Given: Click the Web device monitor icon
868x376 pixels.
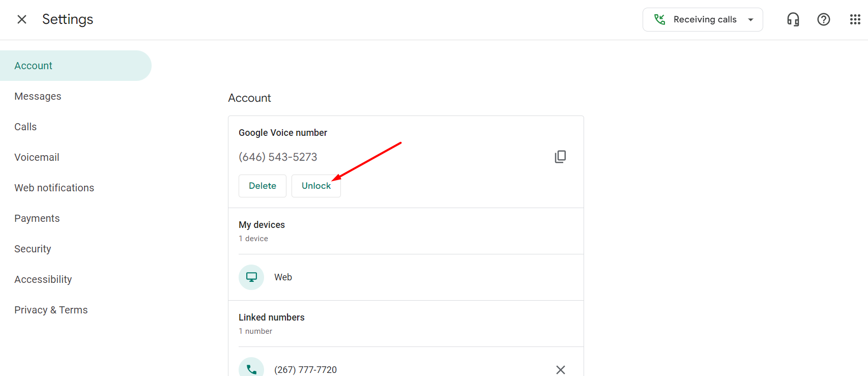Looking at the screenshot, I should 251,277.
